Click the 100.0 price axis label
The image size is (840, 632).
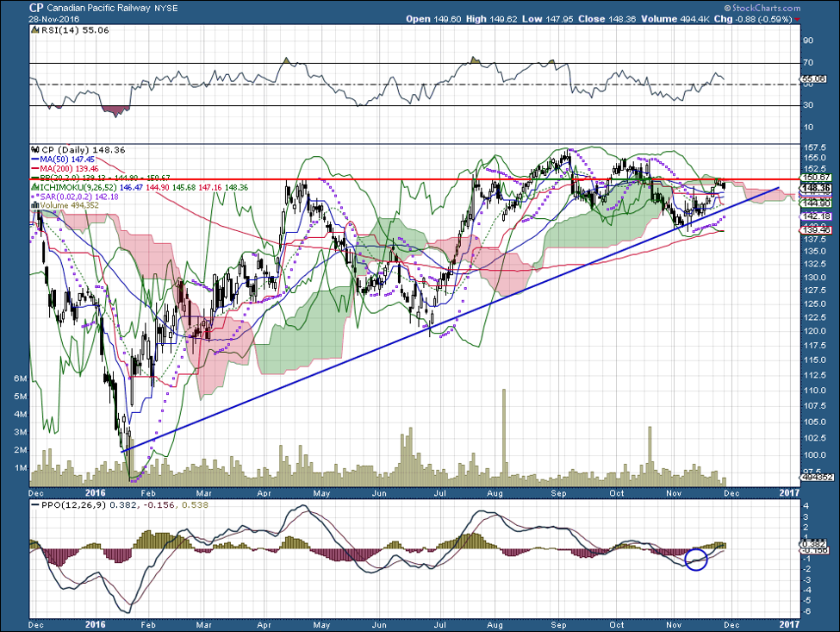pos(813,455)
